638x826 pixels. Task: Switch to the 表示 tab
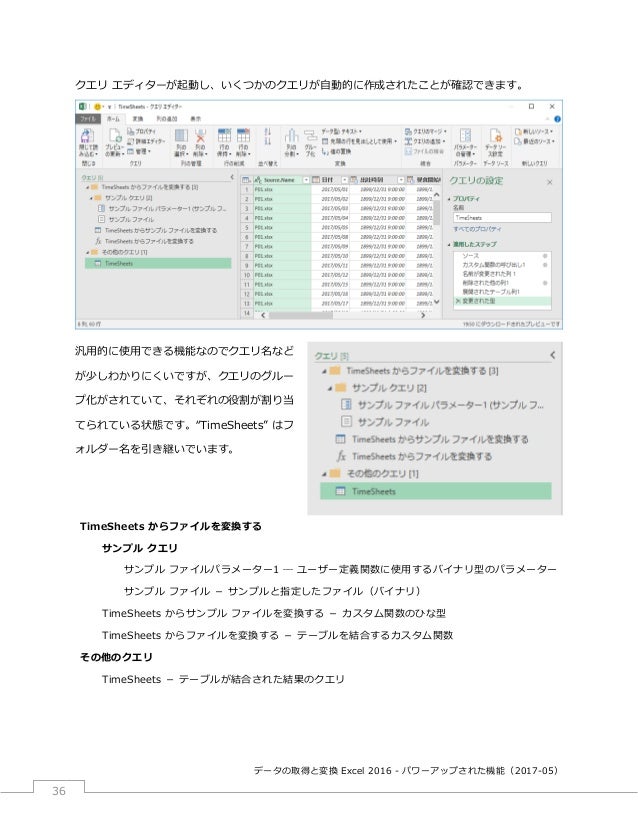pyautogui.click(x=195, y=119)
